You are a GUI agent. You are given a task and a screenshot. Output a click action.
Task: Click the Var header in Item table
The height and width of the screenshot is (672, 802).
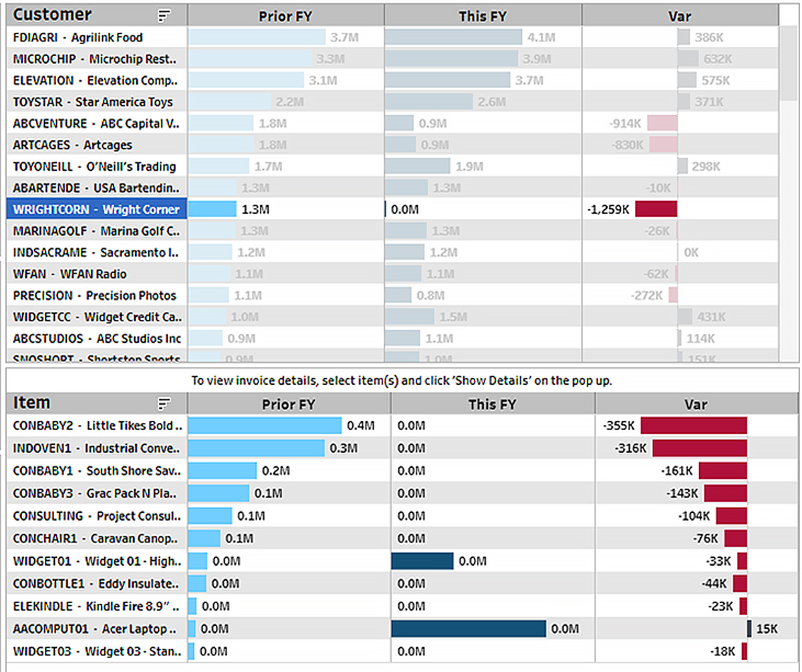click(x=696, y=404)
